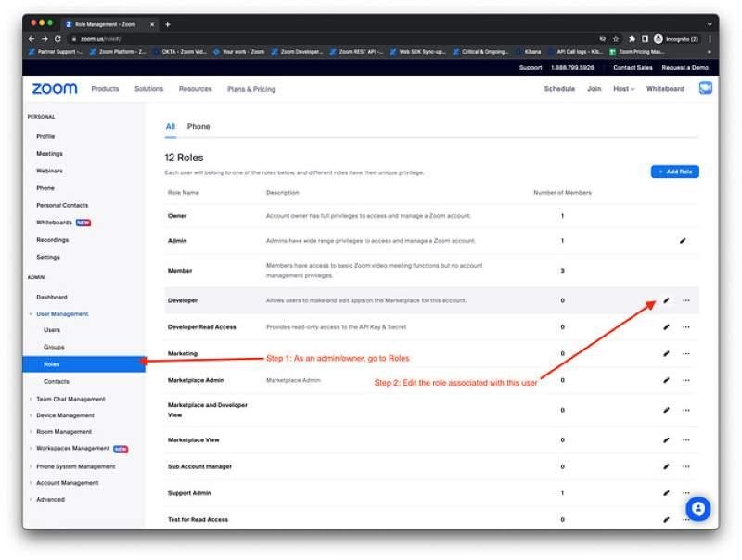Open the Plans & Pricing menu
The image size is (742, 560).
249,88
